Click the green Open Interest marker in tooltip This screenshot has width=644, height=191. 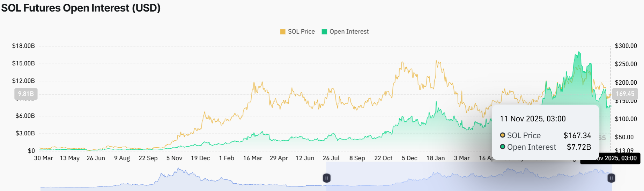[x=503, y=147]
